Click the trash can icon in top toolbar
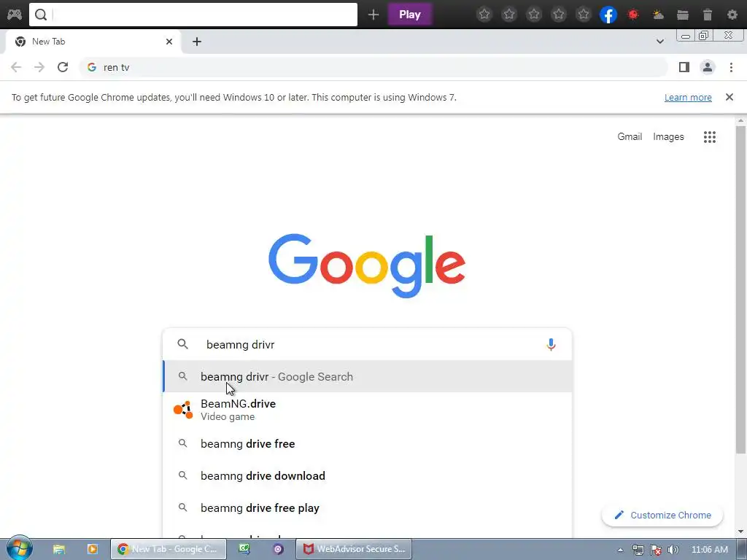This screenshot has height=560, width=747. pyautogui.click(x=708, y=15)
